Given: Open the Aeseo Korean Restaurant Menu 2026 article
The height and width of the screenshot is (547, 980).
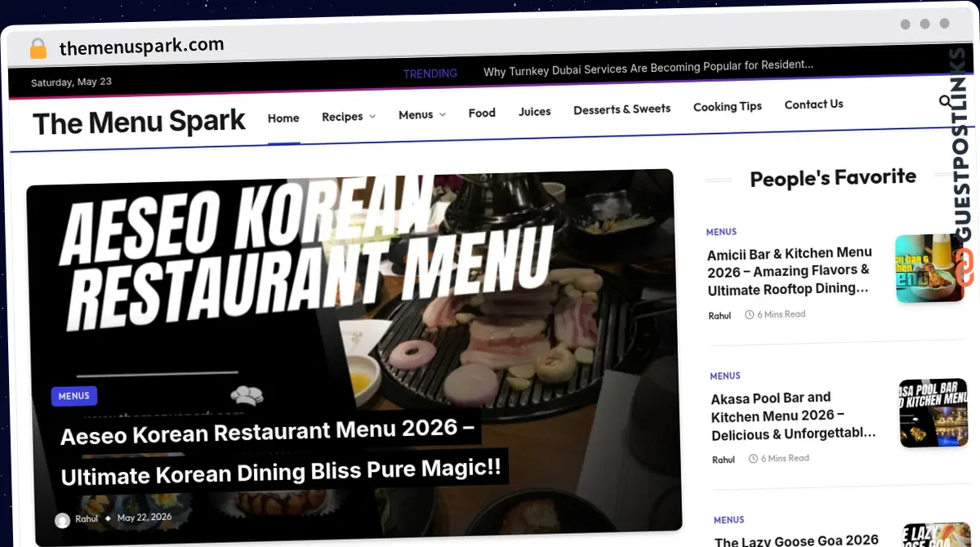Looking at the screenshot, I should [281, 451].
